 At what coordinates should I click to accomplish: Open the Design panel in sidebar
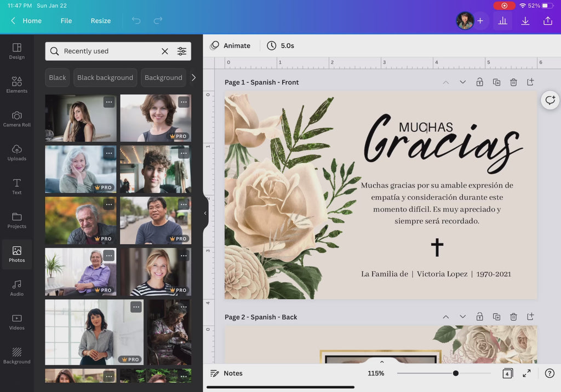click(x=17, y=51)
